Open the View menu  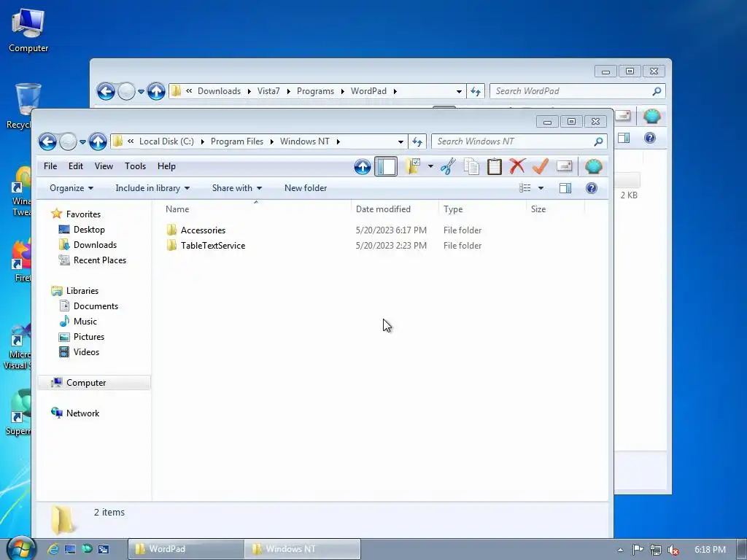[104, 166]
